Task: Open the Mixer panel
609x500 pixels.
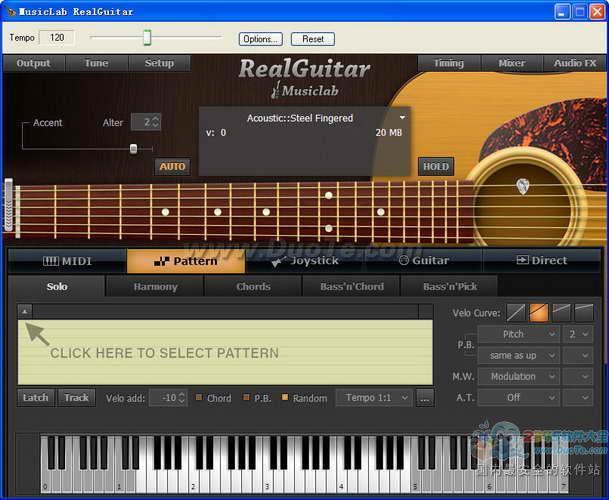Action: click(x=512, y=63)
